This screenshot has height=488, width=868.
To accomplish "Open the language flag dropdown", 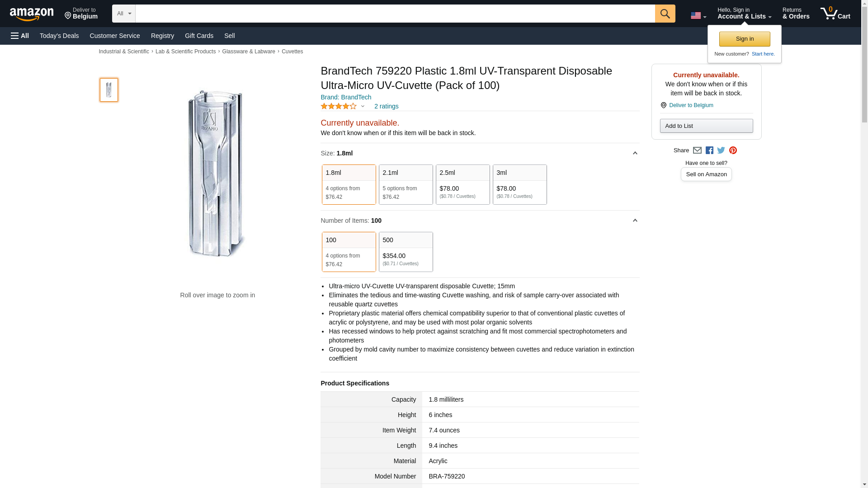I will tap(698, 15).
